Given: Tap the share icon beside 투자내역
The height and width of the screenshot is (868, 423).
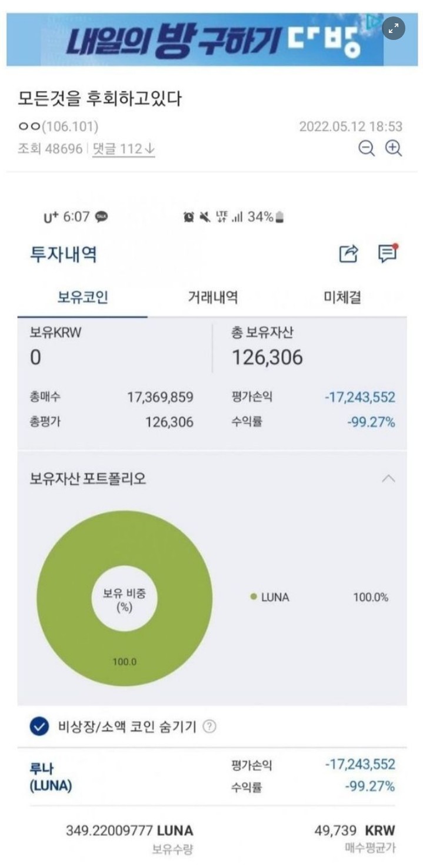Looking at the screenshot, I should [x=348, y=254].
